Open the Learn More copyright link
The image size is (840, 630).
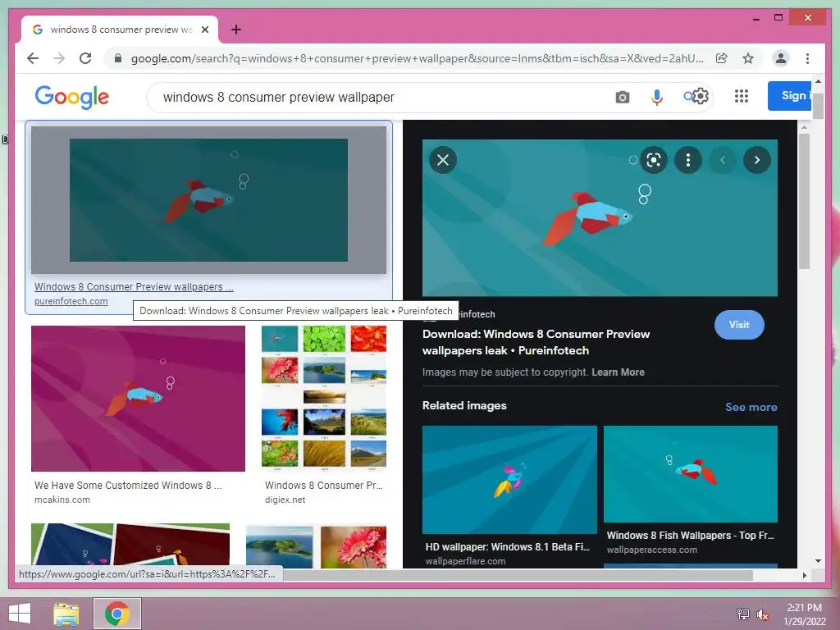pyautogui.click(x=618, y=372)
